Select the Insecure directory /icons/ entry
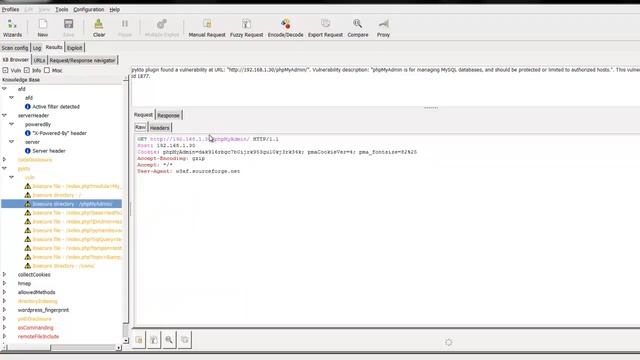 click(x=64, y=266)
